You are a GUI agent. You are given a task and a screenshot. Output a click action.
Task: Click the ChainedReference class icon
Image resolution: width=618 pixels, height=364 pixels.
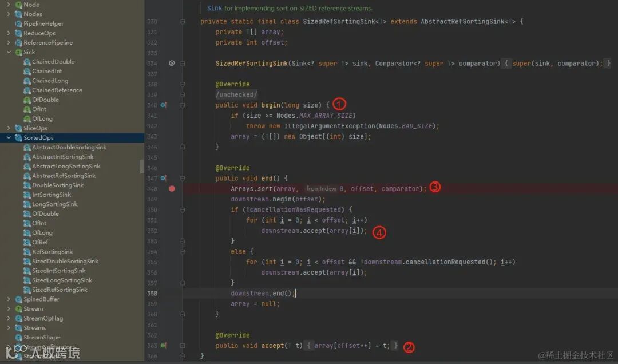pos(27,90)
